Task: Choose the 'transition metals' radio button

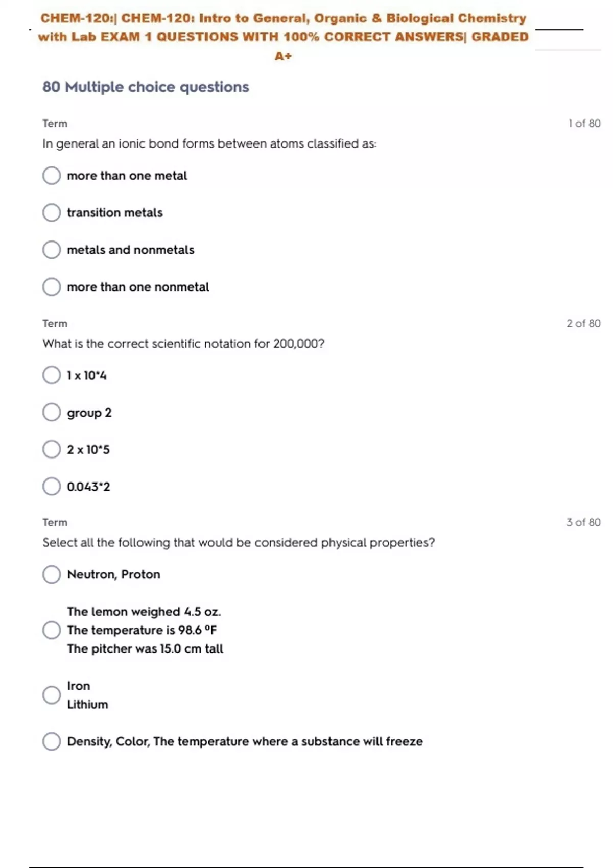Action: 52,213
